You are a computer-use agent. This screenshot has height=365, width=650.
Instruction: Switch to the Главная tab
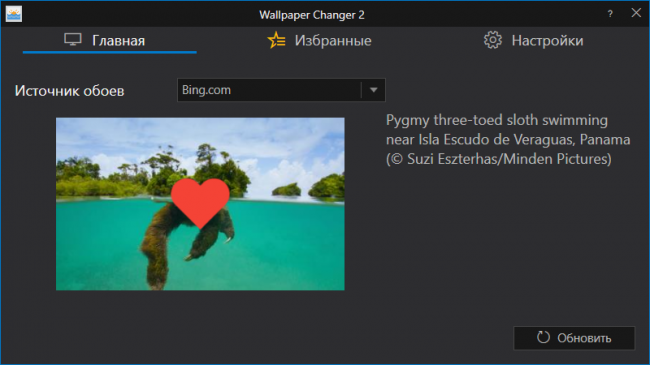(109, 41)
